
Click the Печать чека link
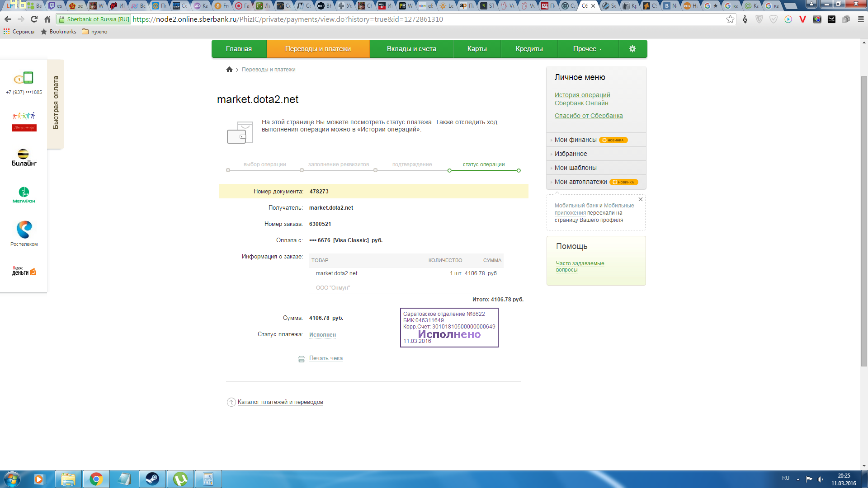pos(326,358)
